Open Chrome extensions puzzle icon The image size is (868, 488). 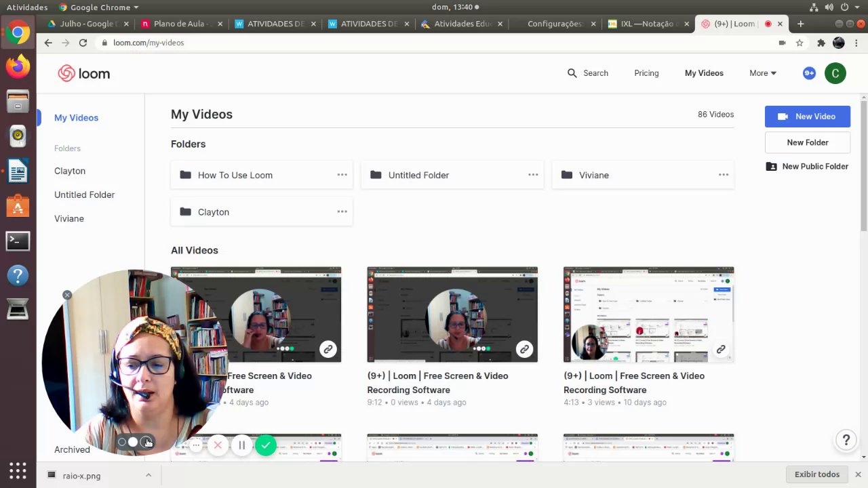[x=821, y=43]
